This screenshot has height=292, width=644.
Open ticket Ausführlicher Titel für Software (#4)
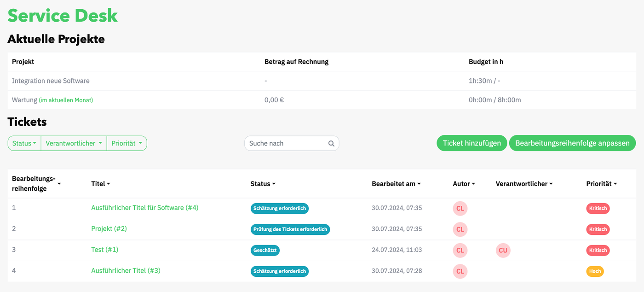(144, 208)
